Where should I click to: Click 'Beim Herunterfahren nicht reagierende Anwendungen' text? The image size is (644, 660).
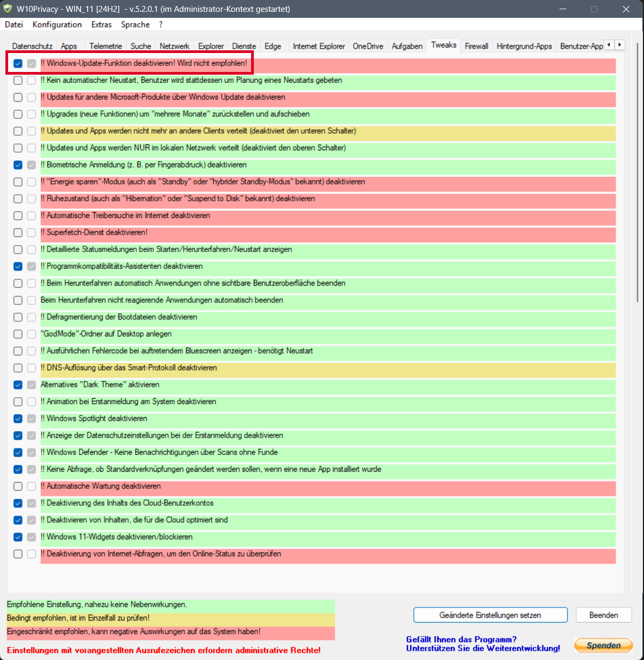(162, 300)
